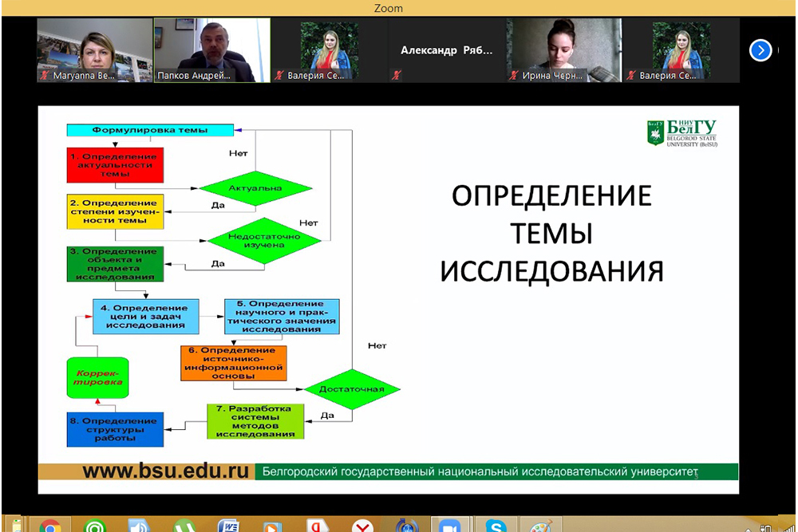This screenshot has width=798, height=532.
Task: Click the 'Формулировка темы' flowchart block
Action: [150, 130]
